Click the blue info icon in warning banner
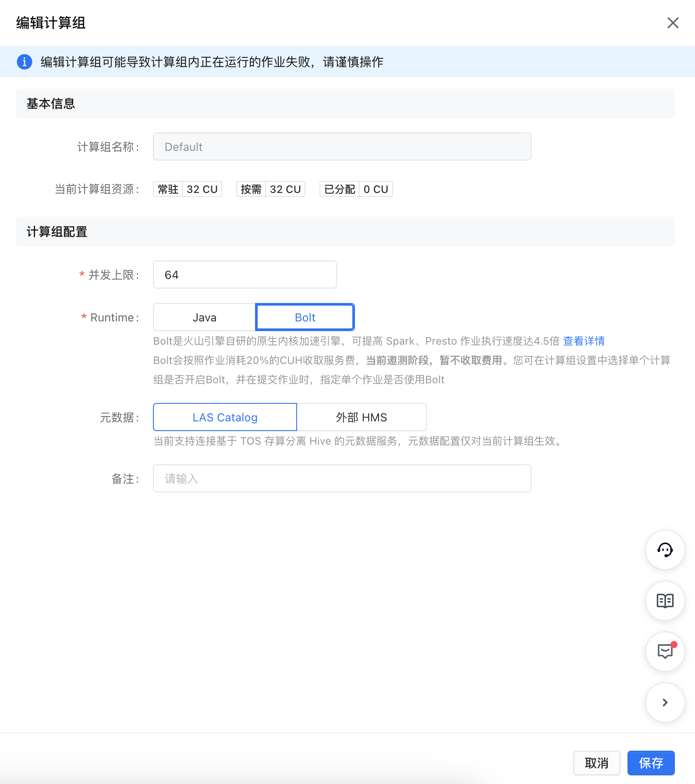The height and width of the screenshot is (784, 695). (25, 62)
